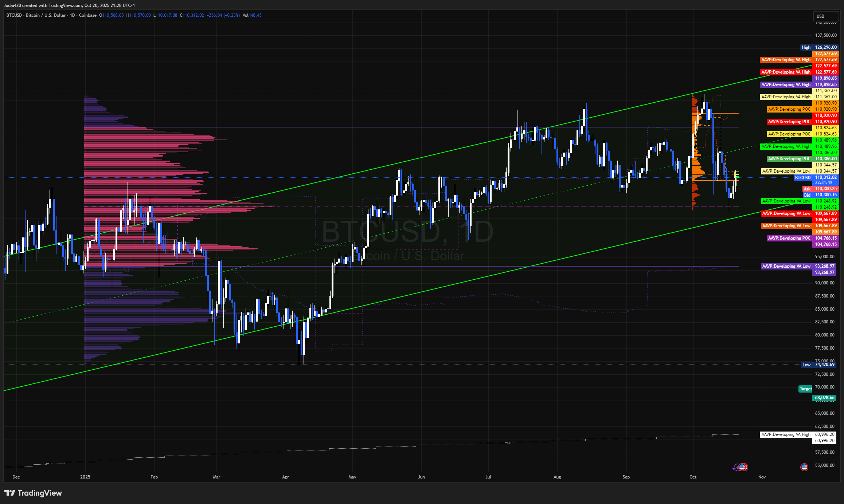This screenshot has width=844, height=504.
Task: Click the Oct label on time axis
Action: [693, 477]
